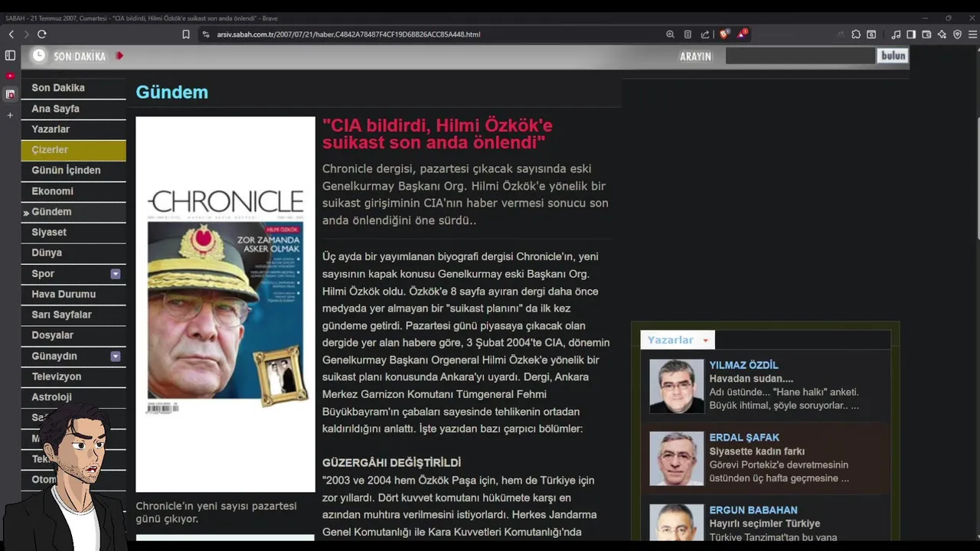Click Yılmaz Özdil's author photo
980x551 pixels.
point(677,386)
